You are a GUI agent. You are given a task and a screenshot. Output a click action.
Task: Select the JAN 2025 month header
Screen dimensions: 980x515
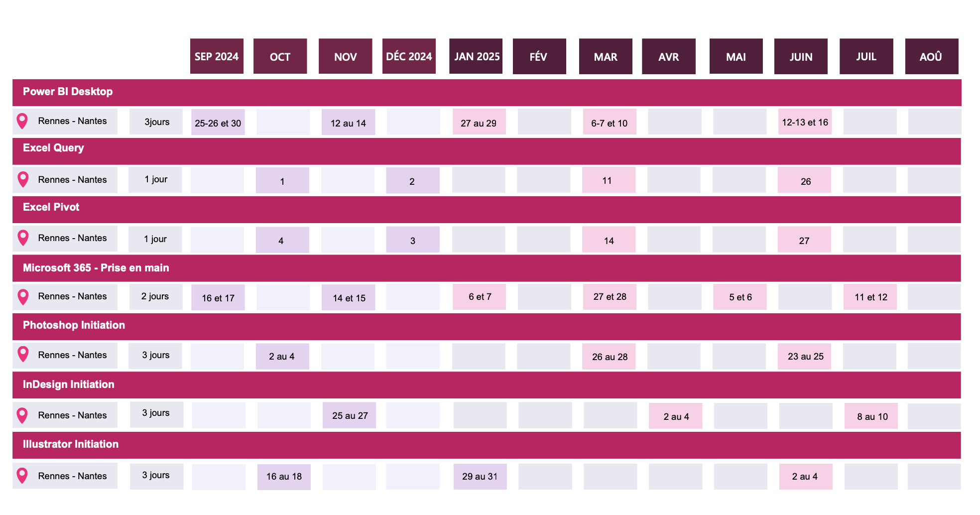476,56
